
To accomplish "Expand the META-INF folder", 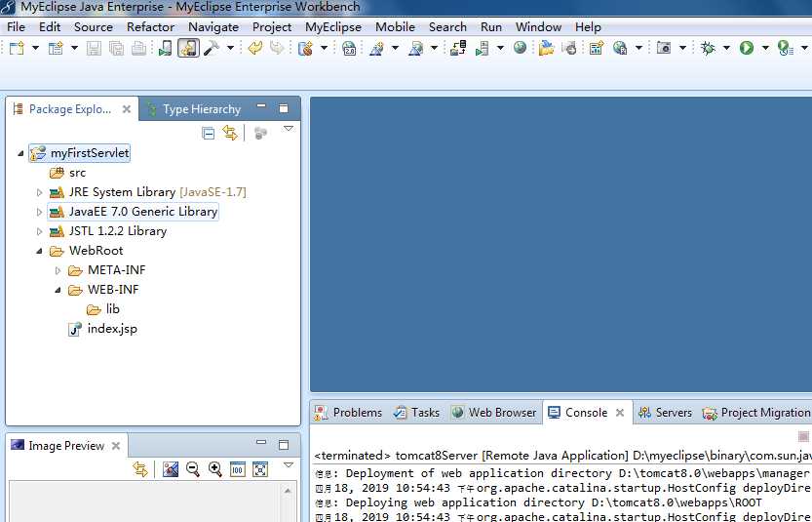I will pos(58,270).
